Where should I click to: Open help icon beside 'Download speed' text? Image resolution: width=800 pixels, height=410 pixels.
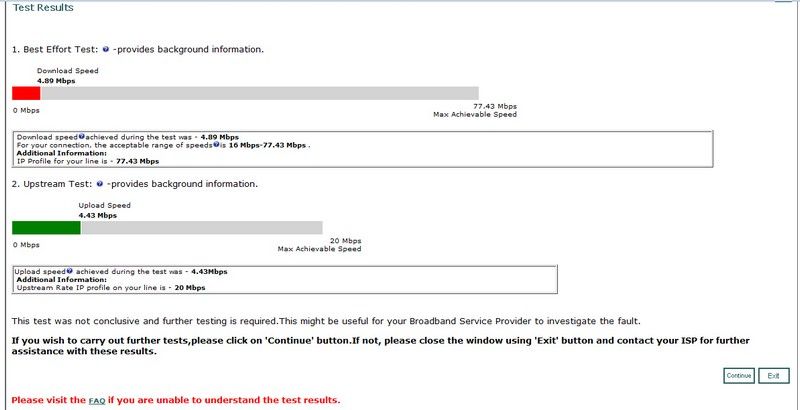pyautogui.click(x=81, y=137)
